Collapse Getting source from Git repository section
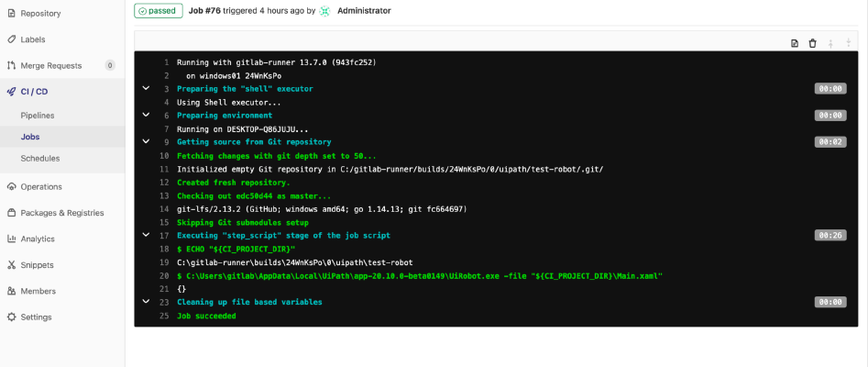868x367 pixels. 146,141
